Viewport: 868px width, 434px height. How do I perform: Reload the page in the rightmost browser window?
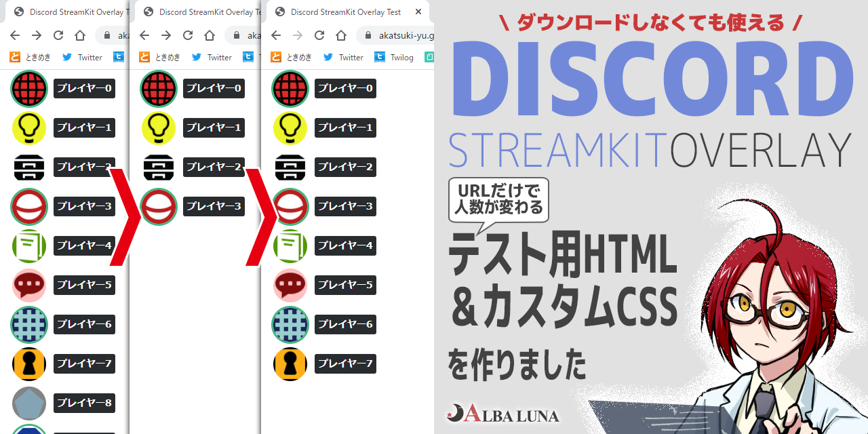[319, 35]
